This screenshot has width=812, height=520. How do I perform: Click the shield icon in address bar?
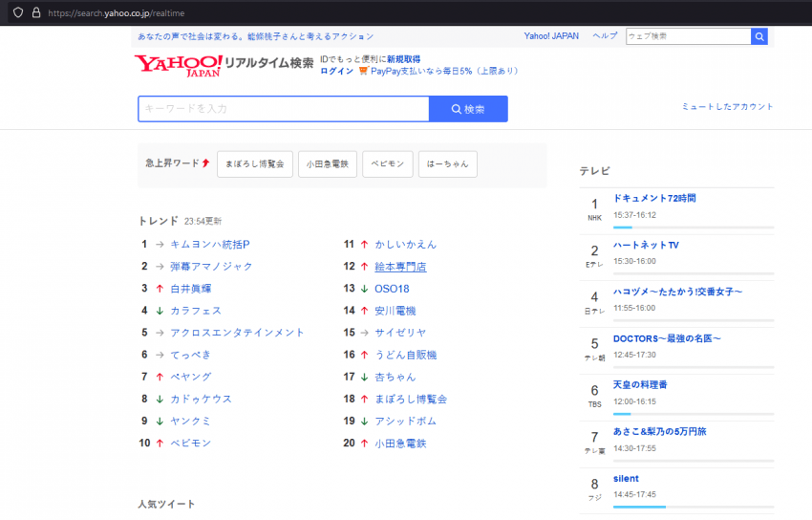18,12
